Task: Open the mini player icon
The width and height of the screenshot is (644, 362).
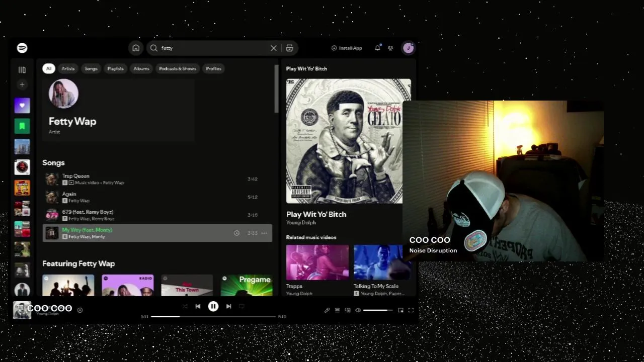Action: point(400,310)
